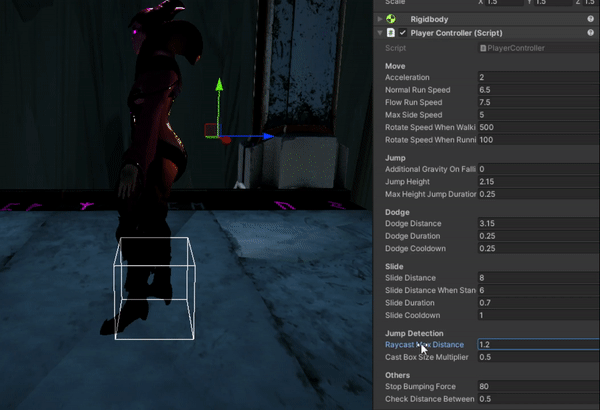Grab the blue Z-axis gizmo arrow
The width and height of the screenshot is (600, 410).
coord(268,136)
